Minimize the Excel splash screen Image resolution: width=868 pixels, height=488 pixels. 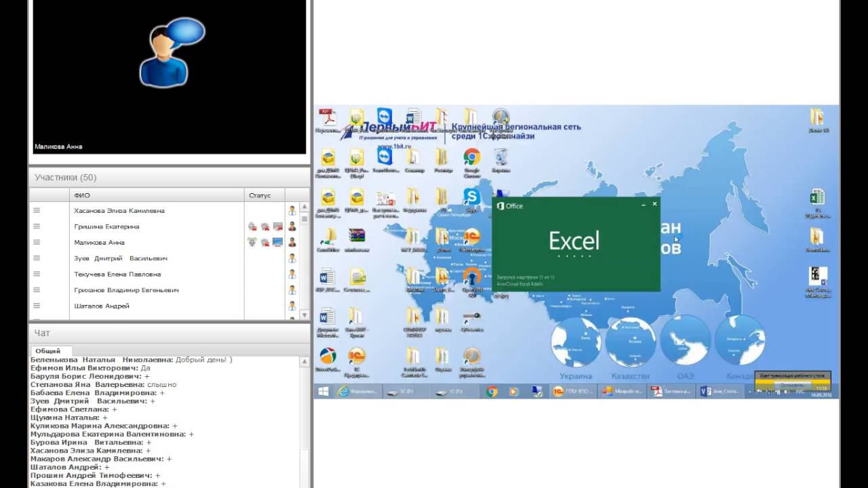pos(642,203)
